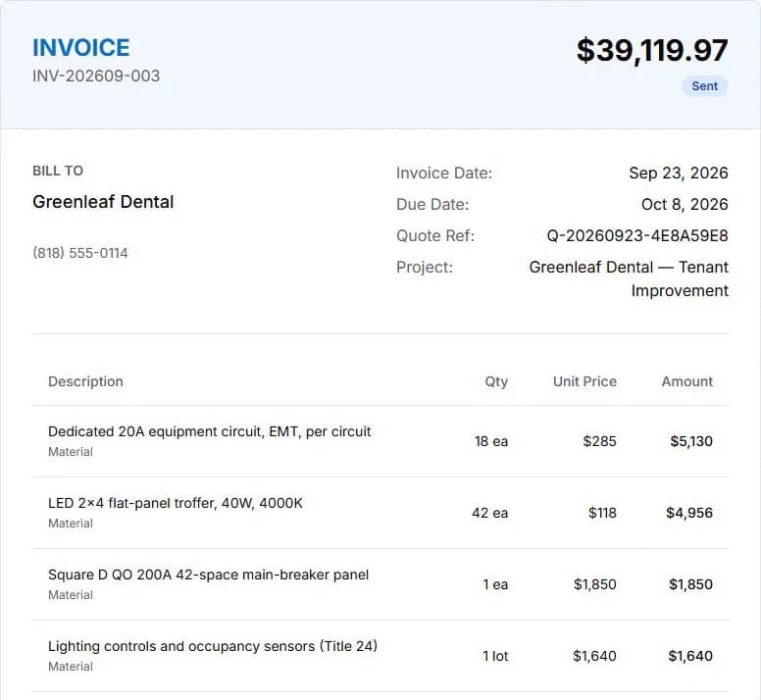This screenshot has width=761, height=700.
Task: Click the BILL TO label
Action: click(x=58, y=171)
